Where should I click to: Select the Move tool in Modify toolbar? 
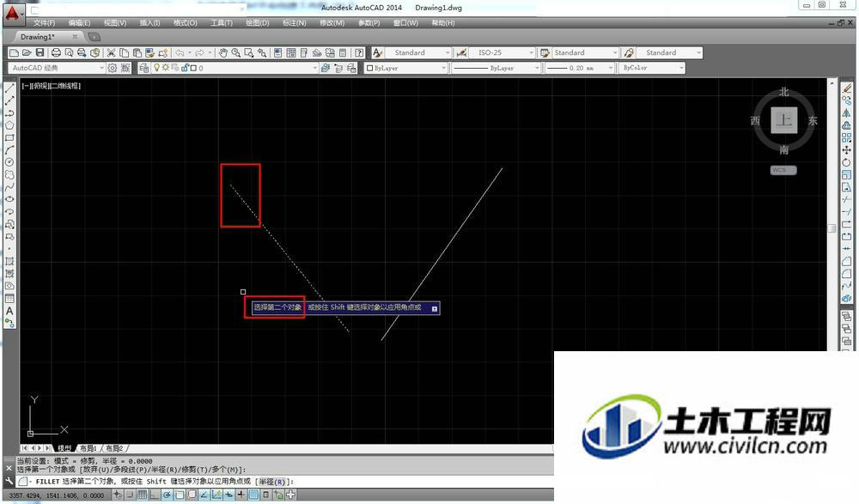coord(846,149)
